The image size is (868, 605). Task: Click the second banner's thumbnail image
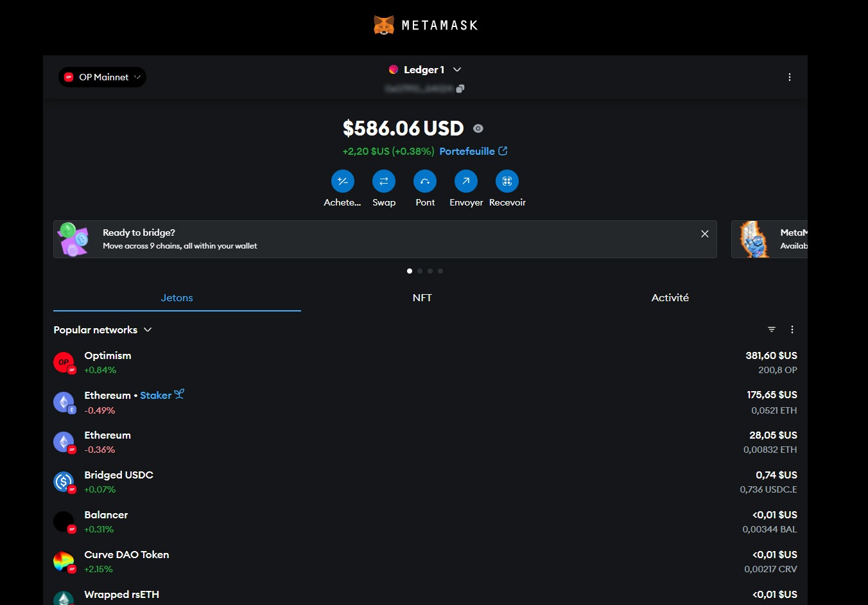pos(754,239)
